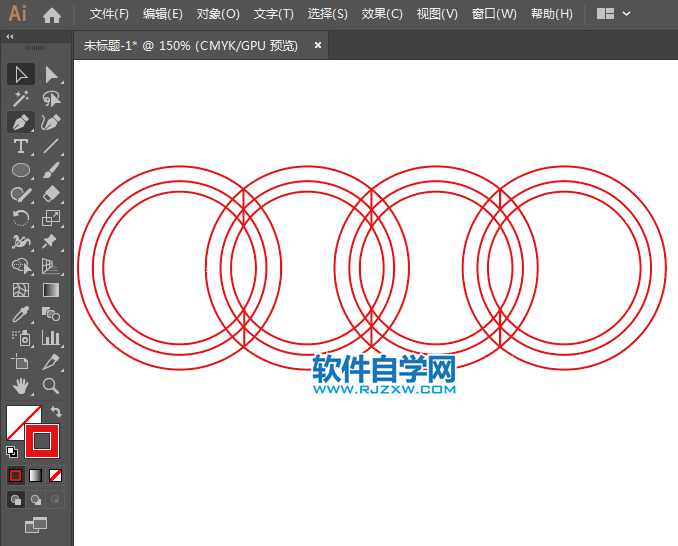The height and width of the screenshot is (546, 678).
Task: Select the Width/Warp tool
Action: tap(21, 242)
